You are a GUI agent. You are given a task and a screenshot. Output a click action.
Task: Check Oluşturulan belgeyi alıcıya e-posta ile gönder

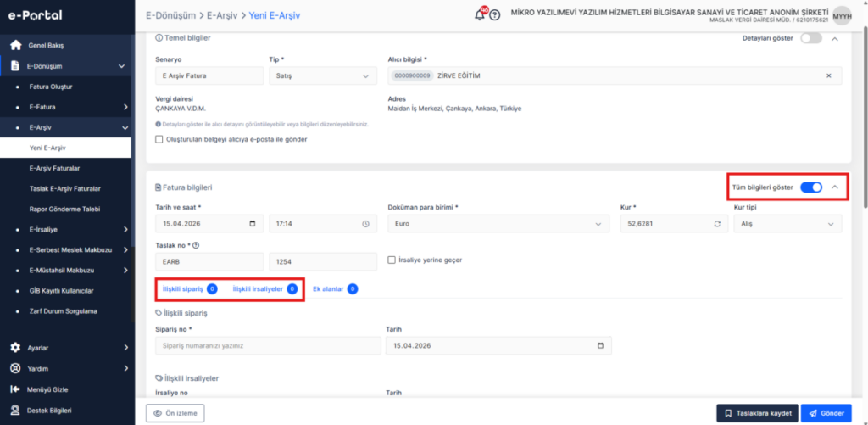tap(159, 140)
